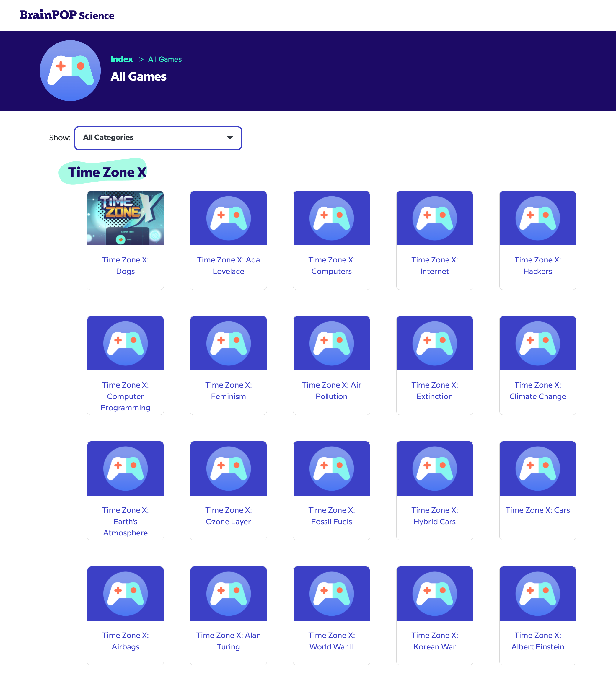Launch Time Zone X: Albert Einstein title
The image size is (616, 686).
tap(537, 641)
